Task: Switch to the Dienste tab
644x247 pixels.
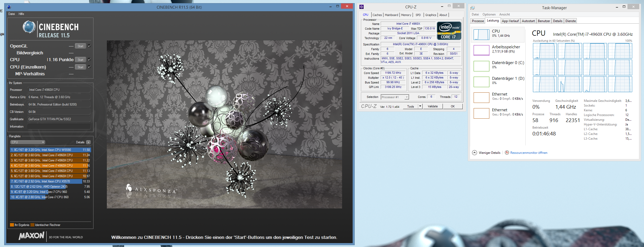Action: point(570,21)
